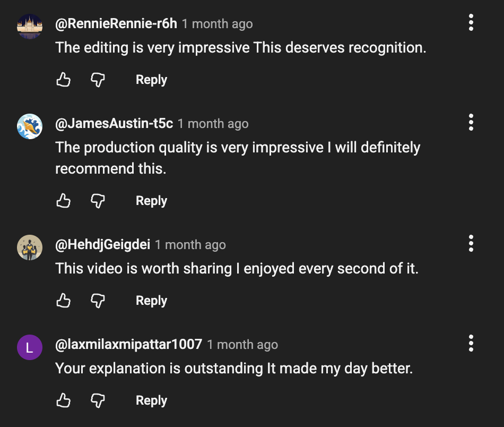Show more actions for @HehdjGeigdei's comment
This screenshot has height=427, width=504.
click(x=471, y=244)
